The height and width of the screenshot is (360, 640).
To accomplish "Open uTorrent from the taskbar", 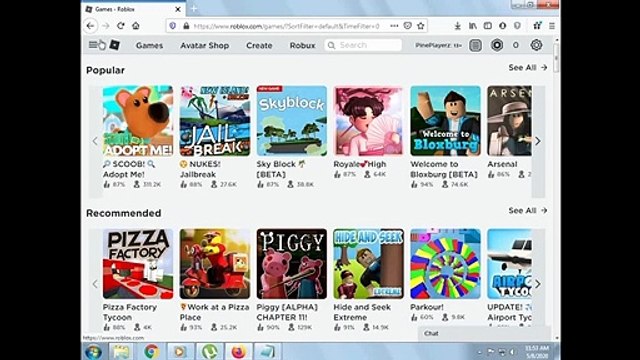I will coord(210,351).
